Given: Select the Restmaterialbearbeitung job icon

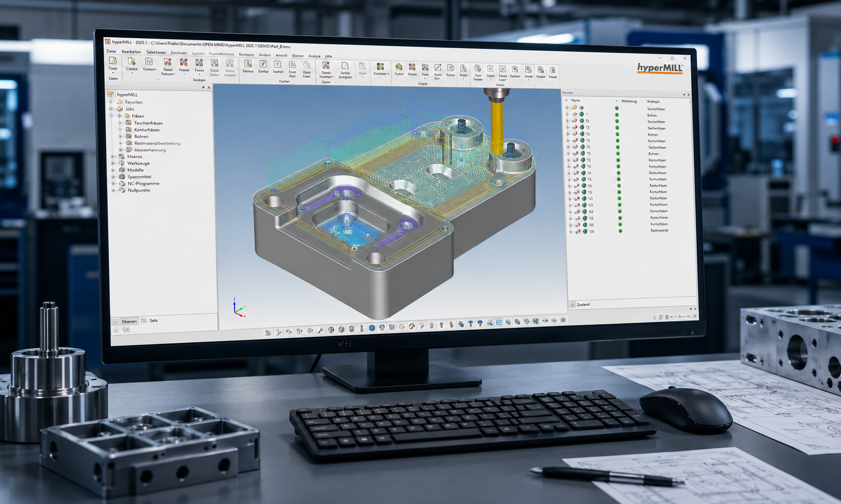Looking at the screenshot, I should [x=129, y=143].
